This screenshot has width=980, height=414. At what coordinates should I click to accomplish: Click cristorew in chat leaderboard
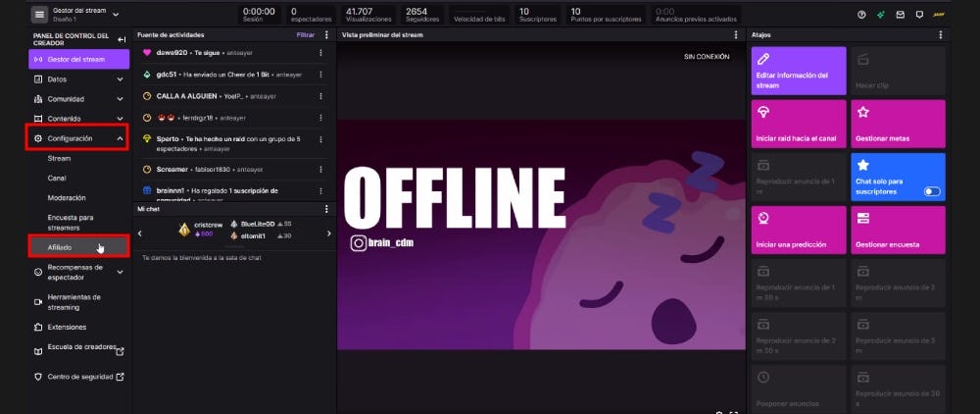[x=208, y=225]
